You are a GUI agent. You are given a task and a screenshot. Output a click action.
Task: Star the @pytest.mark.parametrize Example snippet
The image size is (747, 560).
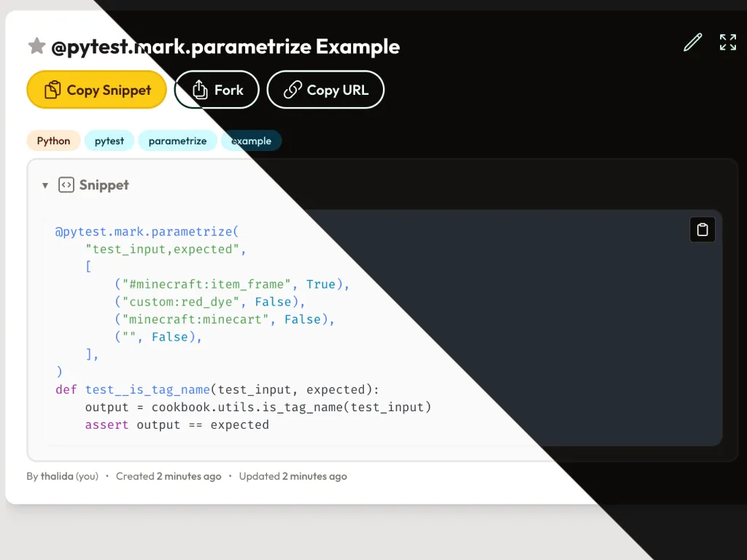(36, 46)
